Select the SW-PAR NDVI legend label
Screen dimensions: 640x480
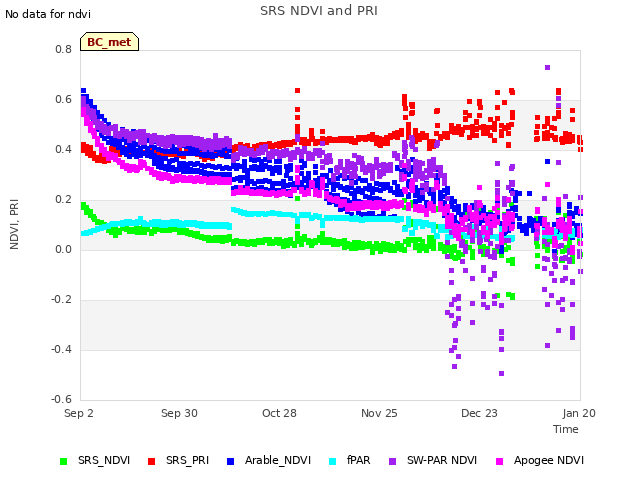click(x=442, y=460)
